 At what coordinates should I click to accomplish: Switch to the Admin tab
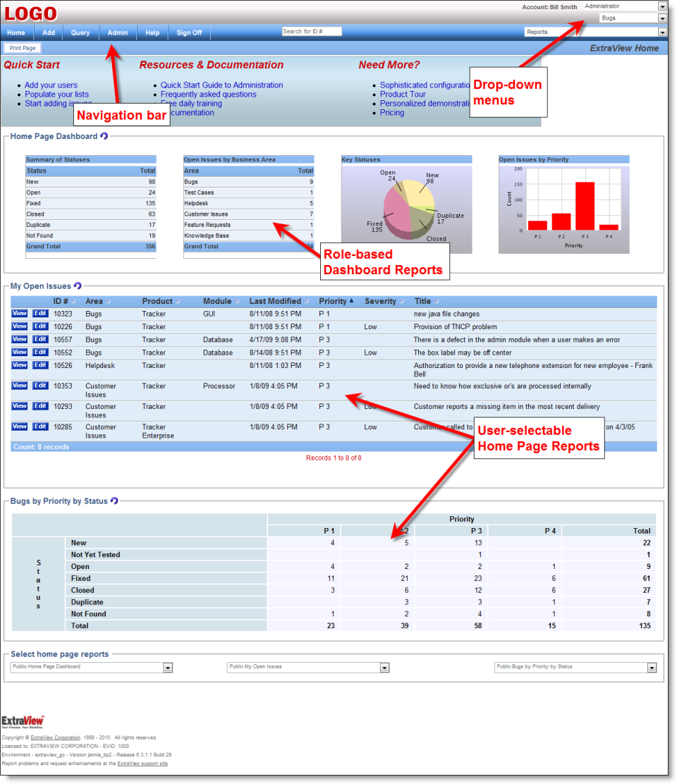(x=117, y=32)
